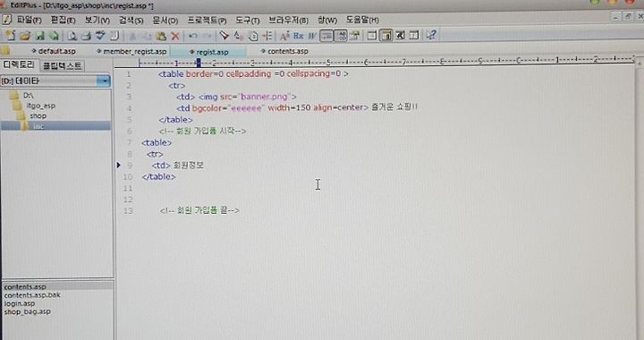Open Find using the flashlight icon
The image size is (644, 340).
click(x=224, y=36)
